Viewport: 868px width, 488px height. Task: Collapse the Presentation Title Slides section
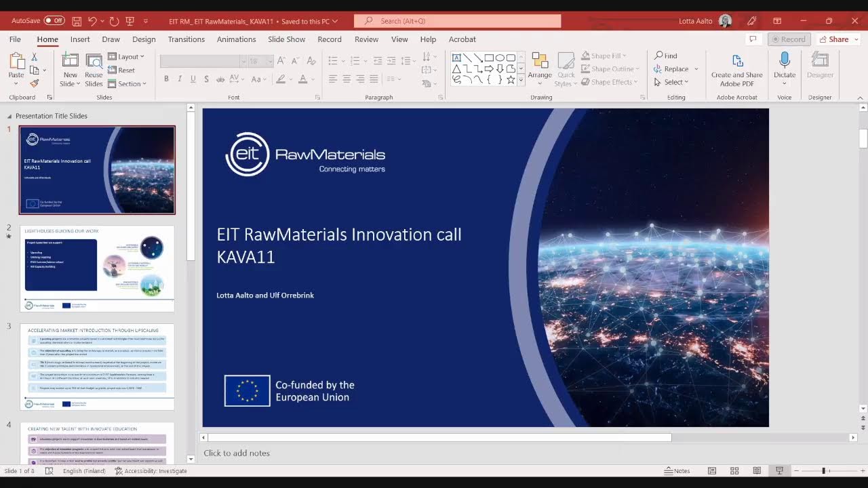point(9,116)
